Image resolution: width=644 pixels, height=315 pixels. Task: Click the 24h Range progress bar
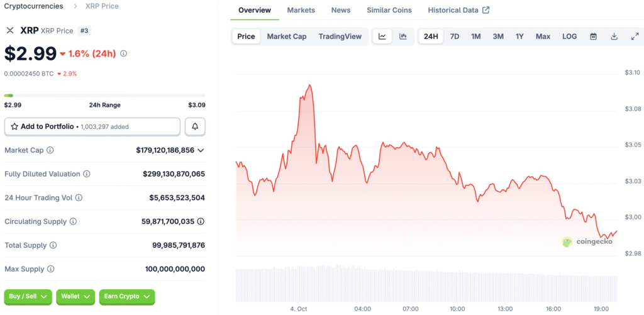click(104, 96)
